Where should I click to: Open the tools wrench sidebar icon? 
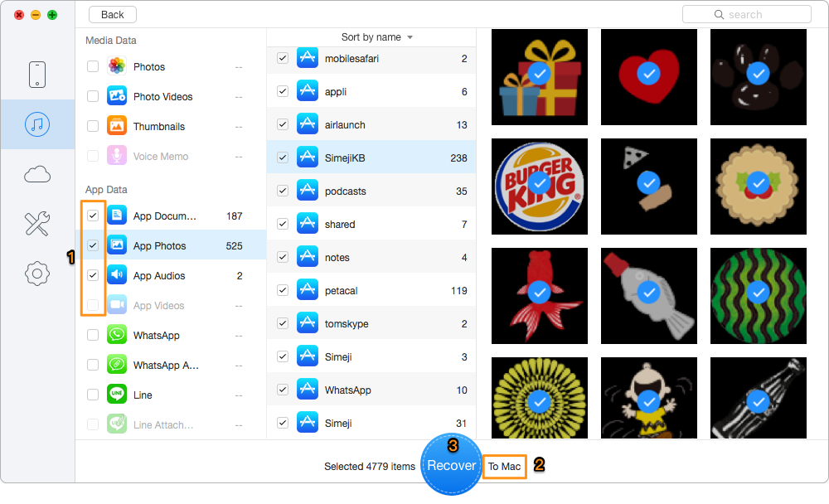[x=37, y=224]
